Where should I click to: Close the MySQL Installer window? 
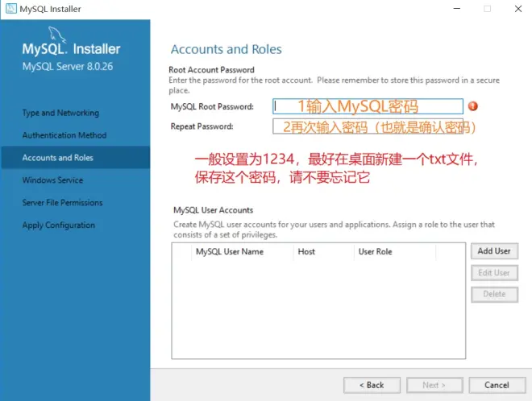click(x=518, y=9)
